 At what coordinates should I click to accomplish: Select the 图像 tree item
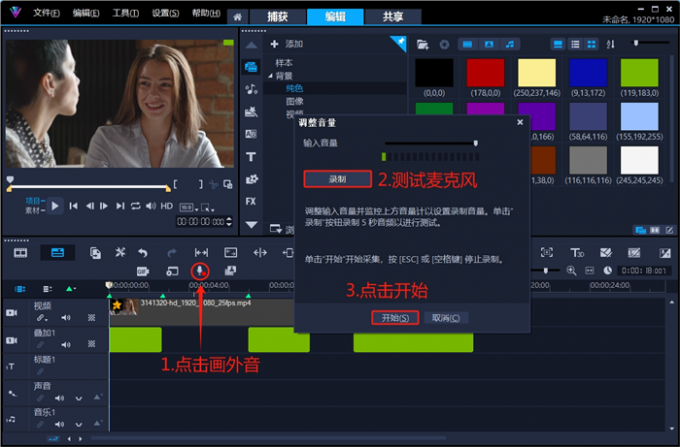[294, 101]
